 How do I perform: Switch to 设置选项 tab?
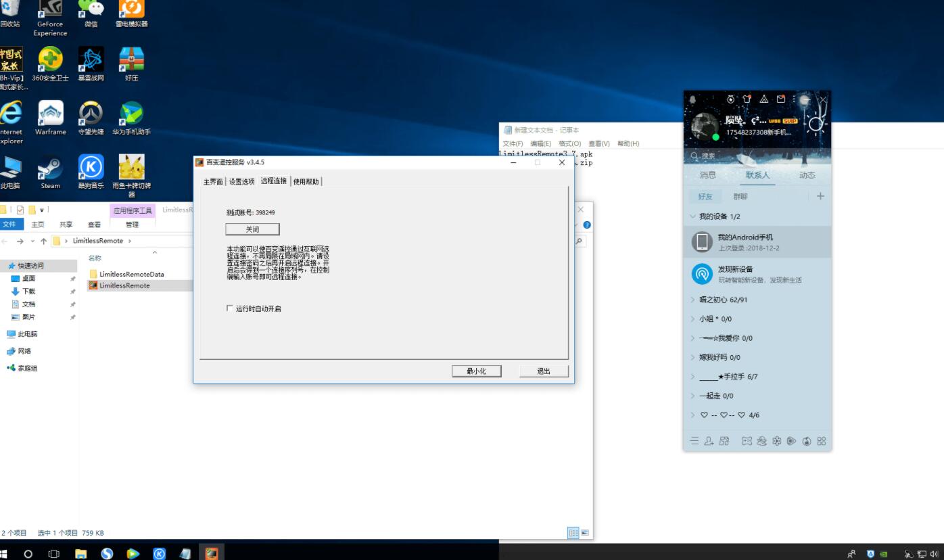pos(241,181)
